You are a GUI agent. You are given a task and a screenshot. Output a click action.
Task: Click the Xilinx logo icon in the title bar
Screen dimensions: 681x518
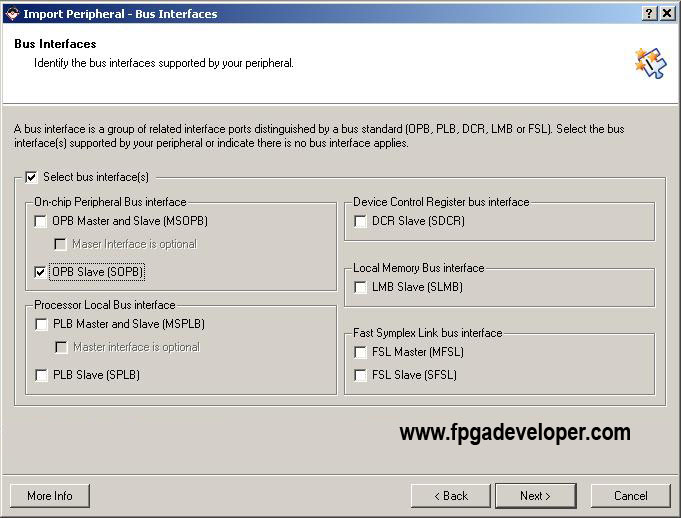coord(12,14)
